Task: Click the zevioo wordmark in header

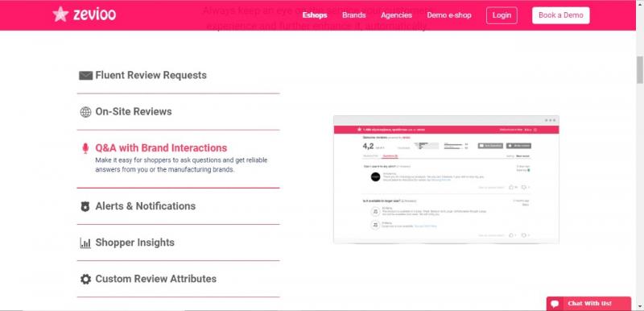Action: click(94, 15)
